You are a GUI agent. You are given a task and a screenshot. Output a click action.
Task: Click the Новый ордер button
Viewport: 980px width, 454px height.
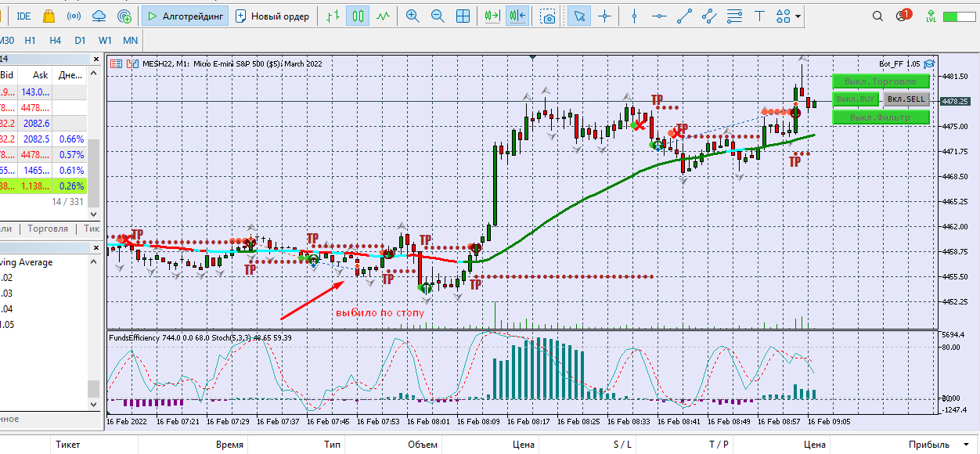[x=272, y=16]
